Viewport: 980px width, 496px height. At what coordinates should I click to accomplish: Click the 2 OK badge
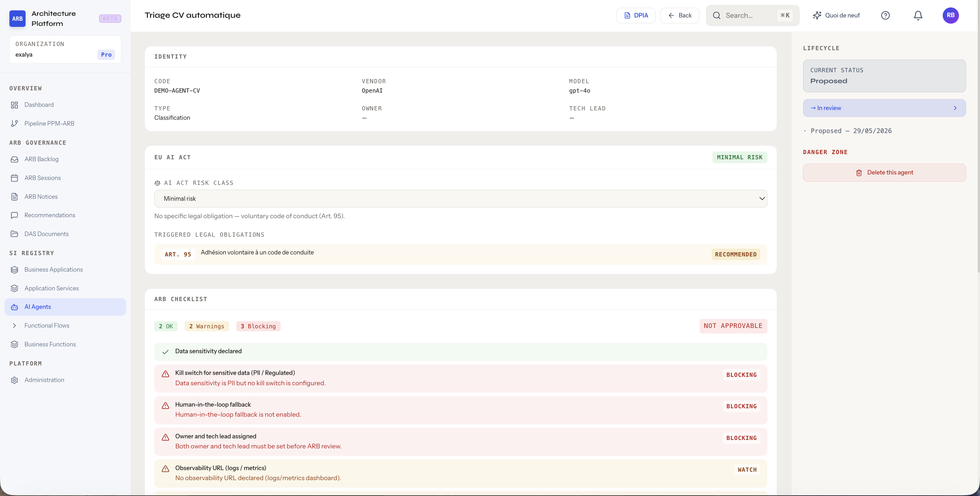click(166, 326)
